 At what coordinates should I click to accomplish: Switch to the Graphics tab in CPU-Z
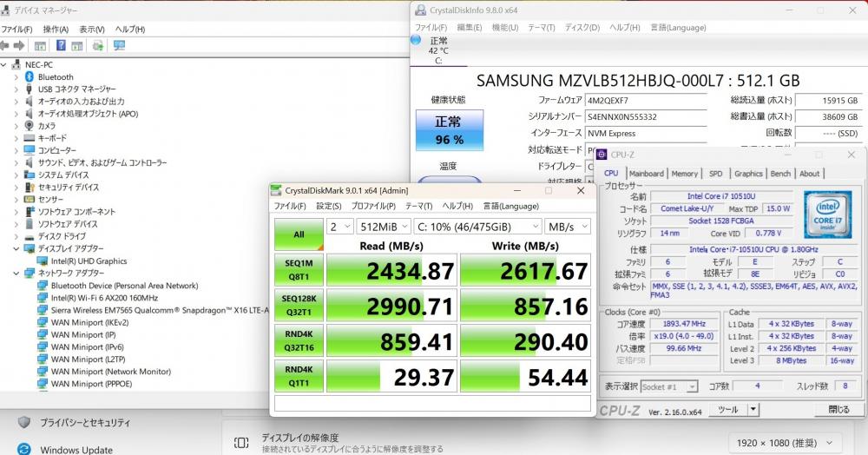pyautogui.click(x=748, y=174)
